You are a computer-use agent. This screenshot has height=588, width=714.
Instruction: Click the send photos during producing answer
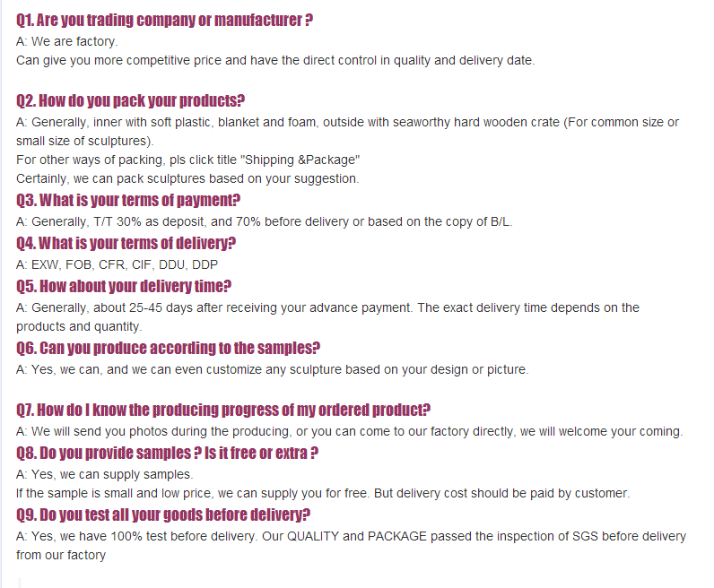pos(350,431)
